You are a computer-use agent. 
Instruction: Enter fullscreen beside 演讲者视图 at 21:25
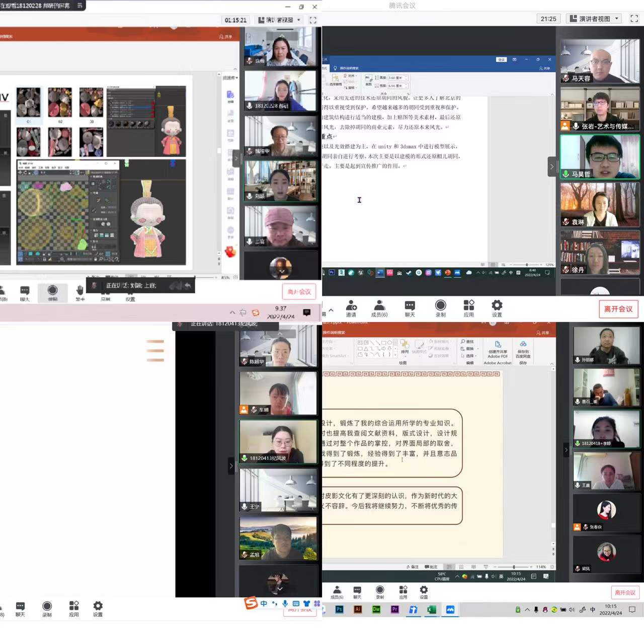click(634, 19)
